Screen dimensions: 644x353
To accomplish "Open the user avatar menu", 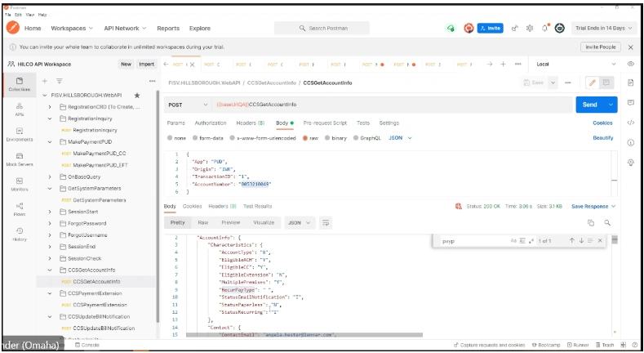I will coord(559,29).
